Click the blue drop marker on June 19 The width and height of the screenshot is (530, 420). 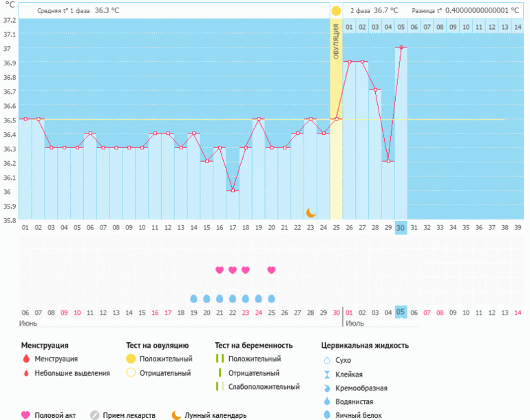pos(193,299)
